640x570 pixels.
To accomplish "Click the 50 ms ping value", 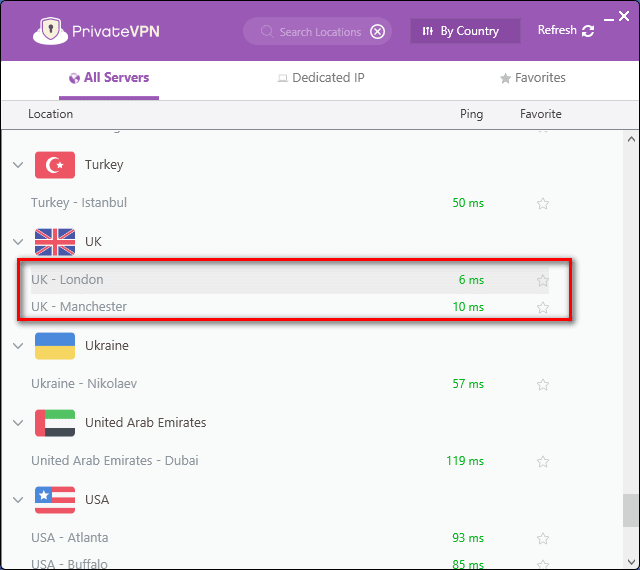I will click(468, 203).
